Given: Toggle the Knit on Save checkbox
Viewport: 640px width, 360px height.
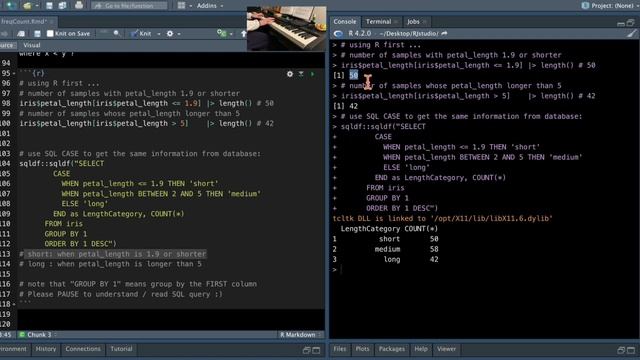Looking at the screenshot, I should (x=50, y=33).
